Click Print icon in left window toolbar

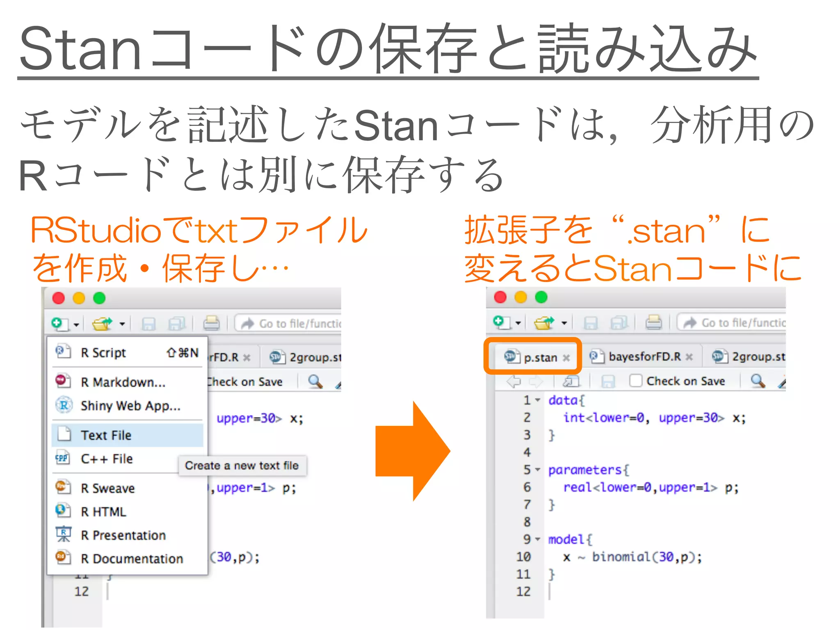211,323
